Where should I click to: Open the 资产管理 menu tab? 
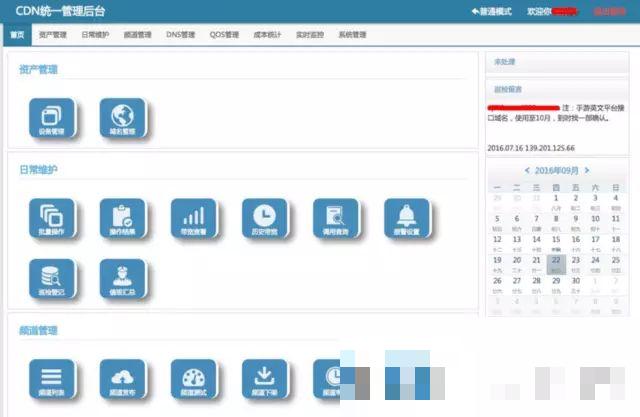(x=53, y=35)
